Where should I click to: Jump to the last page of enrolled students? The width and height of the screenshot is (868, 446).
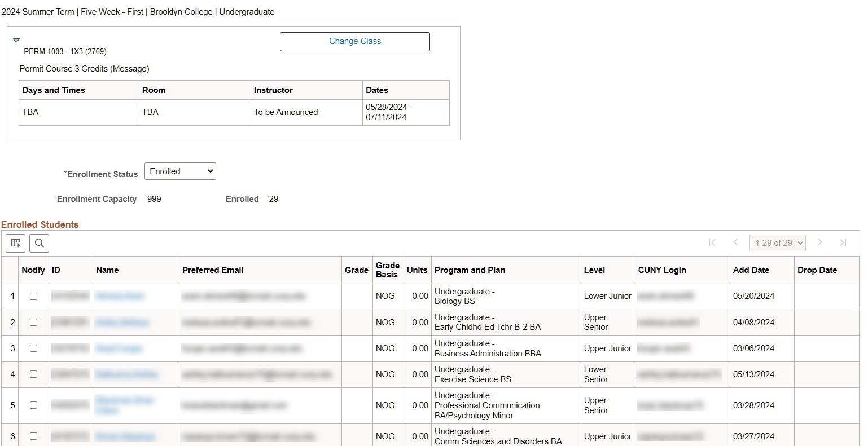(x=843, y=242)
